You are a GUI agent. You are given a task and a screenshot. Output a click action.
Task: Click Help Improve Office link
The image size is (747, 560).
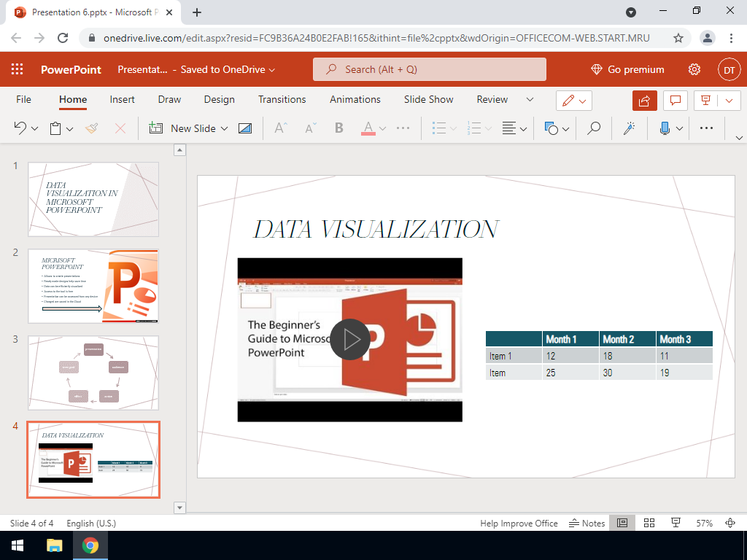click(x=519, y=523)
